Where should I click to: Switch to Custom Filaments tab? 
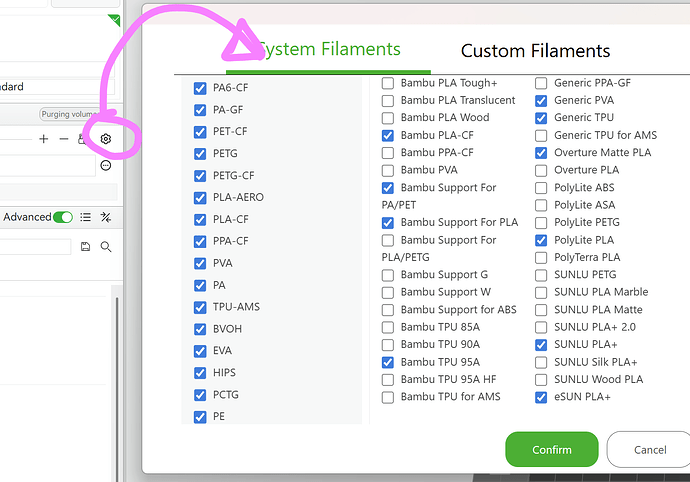(535, 51)
